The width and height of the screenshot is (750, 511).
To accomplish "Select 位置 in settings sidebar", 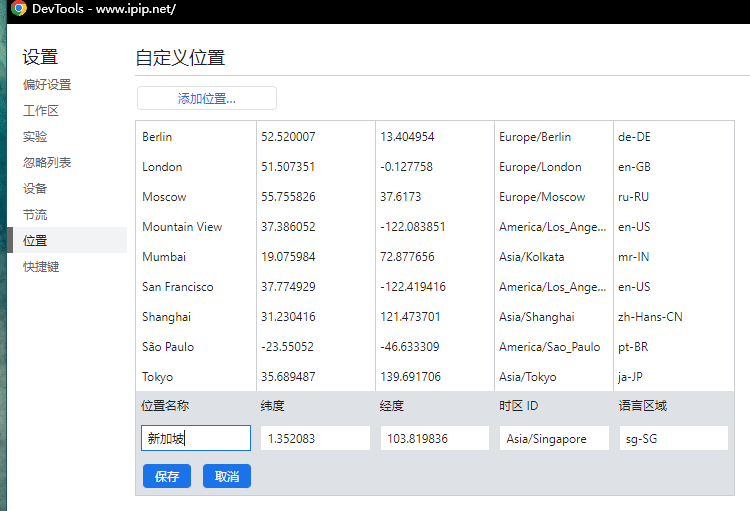I will coord(35,240).
